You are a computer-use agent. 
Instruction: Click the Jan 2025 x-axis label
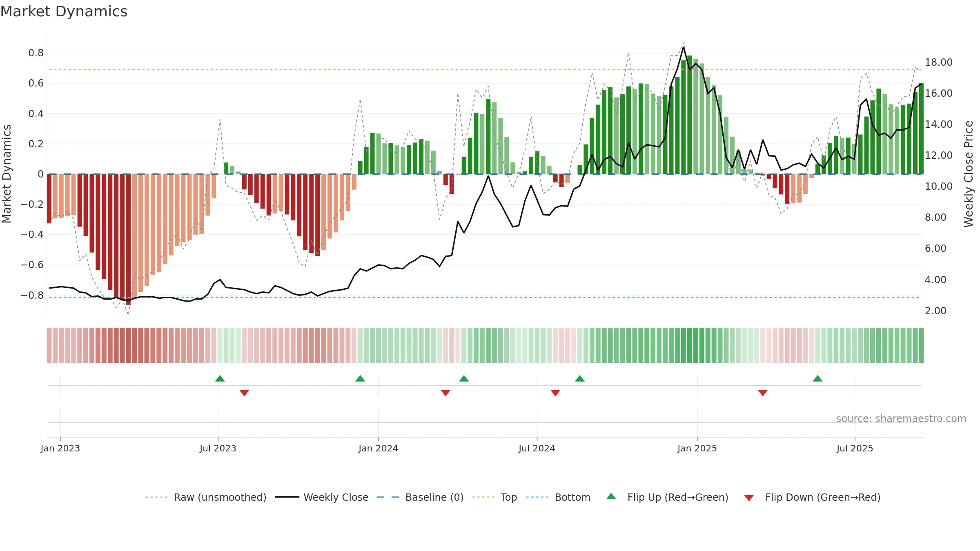[x=697, y=448]
